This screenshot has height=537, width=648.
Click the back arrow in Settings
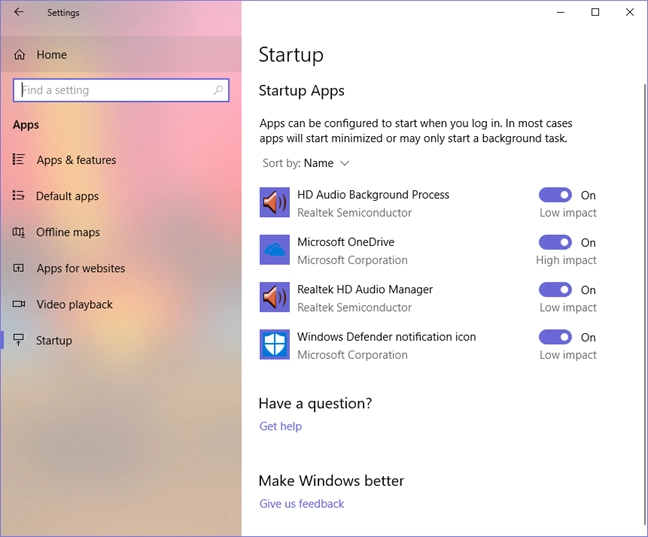click(19, 12)
